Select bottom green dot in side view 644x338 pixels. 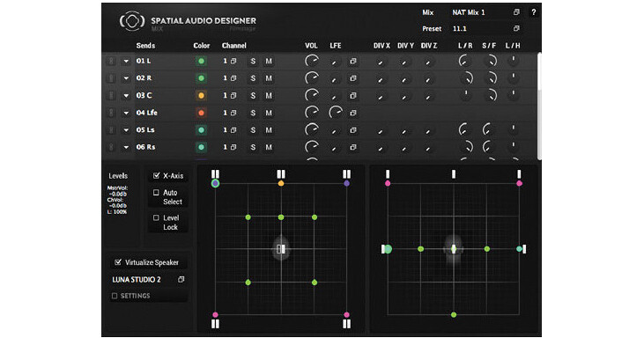point(454,314)
